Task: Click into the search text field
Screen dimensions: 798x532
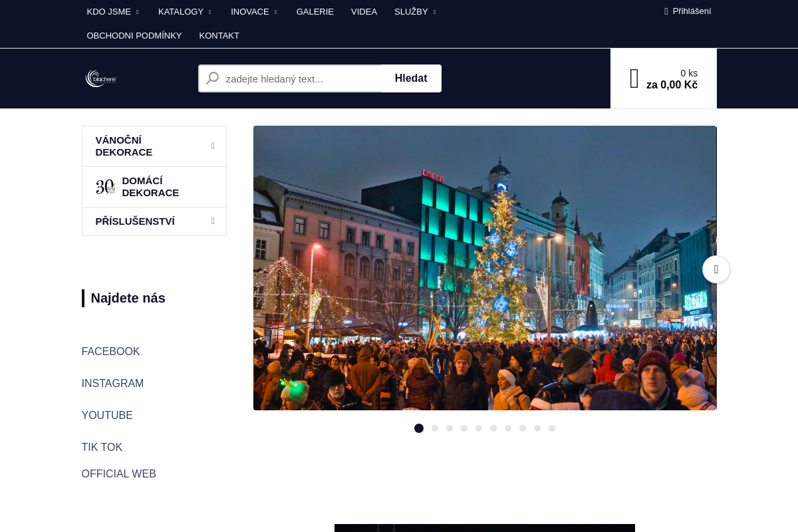Action: tap(299, 78)
